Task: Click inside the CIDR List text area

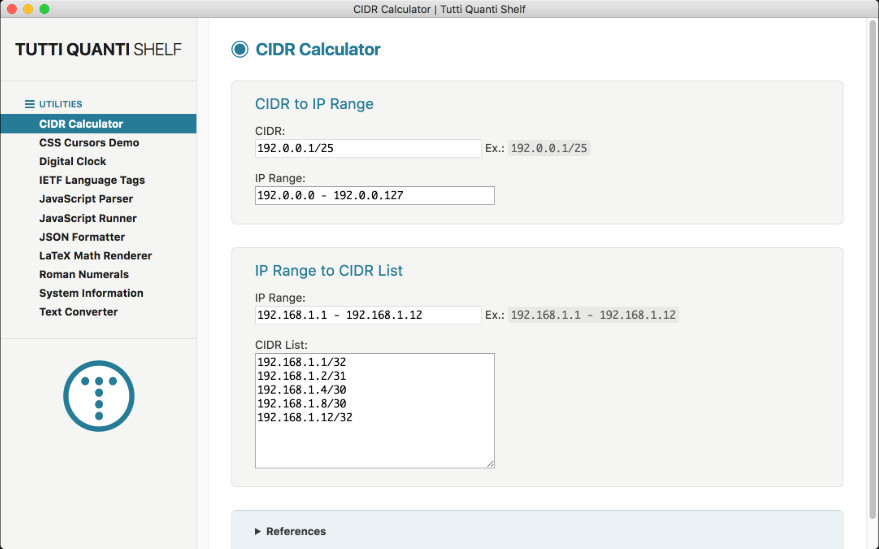Action: 375,410
